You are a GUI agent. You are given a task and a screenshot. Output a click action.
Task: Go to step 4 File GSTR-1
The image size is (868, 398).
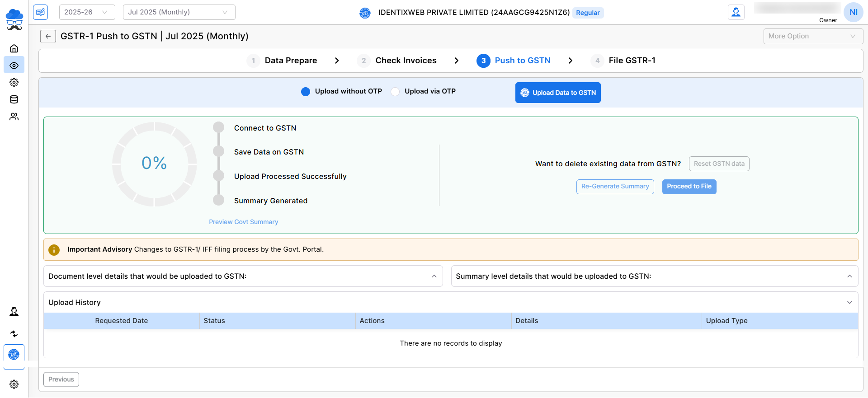[623, 61]
